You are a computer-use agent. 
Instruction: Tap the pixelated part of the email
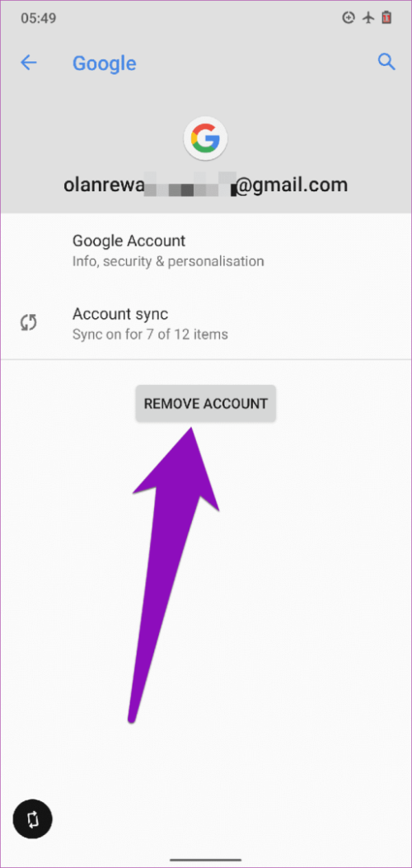pyautogui.click(x=190, y=185)
